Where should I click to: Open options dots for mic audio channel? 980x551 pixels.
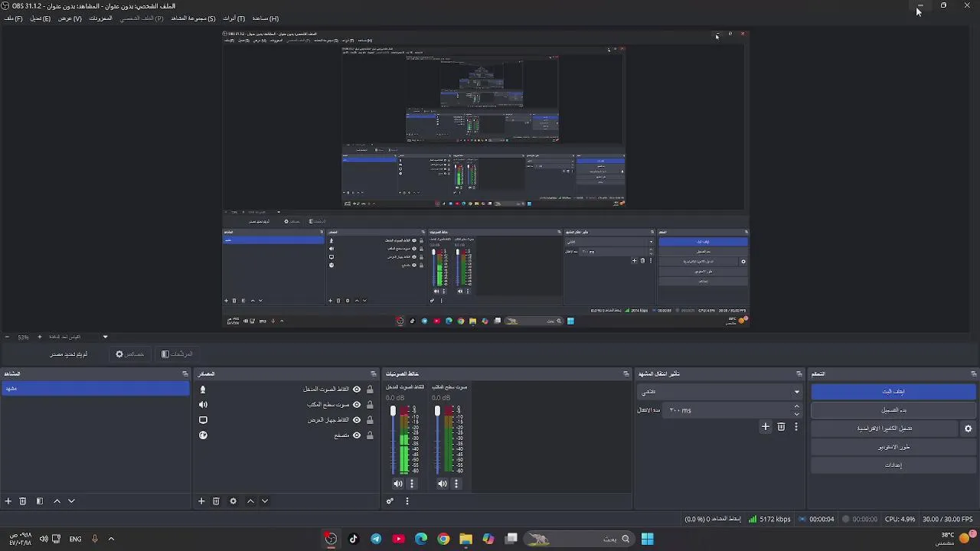point(412,484)
